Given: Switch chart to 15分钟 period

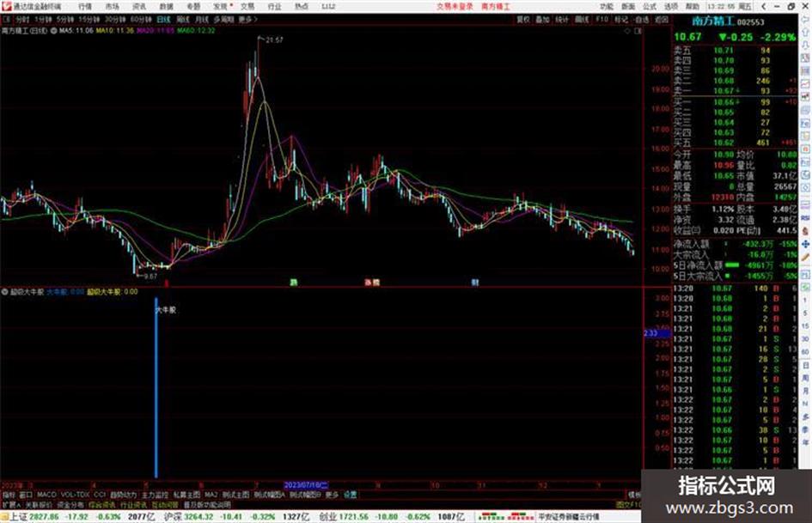Looking at the screenshot, I should point(89,19).
